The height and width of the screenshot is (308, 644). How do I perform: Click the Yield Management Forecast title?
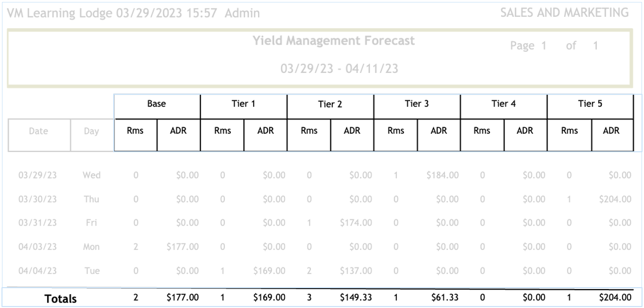[334, 41]
